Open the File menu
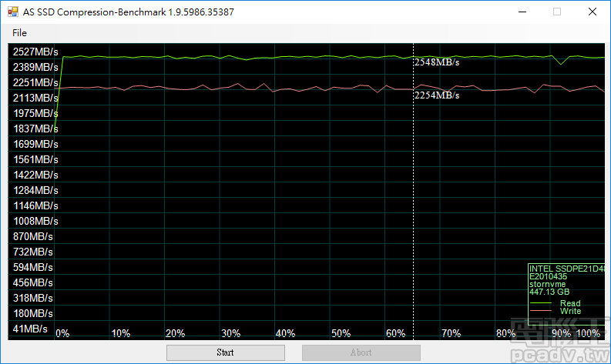This screenshot has height=364, width=611. pos(19,32)
